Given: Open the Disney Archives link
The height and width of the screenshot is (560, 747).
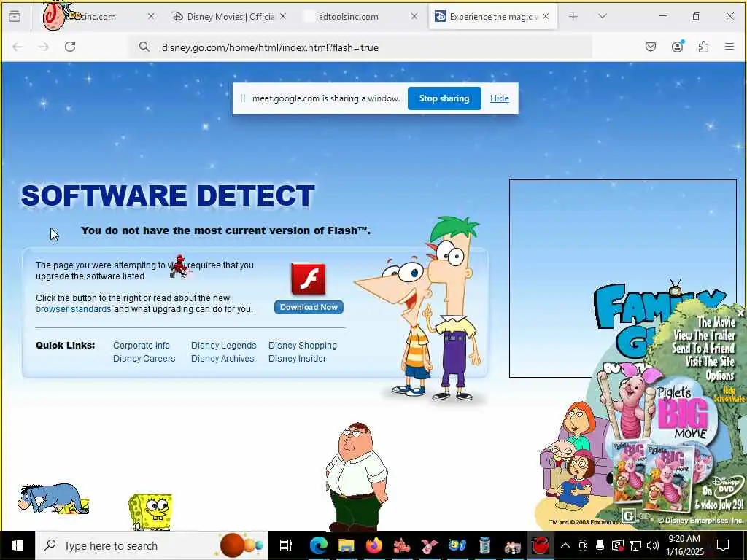Looking at the screenshot, I should point(222,359).
